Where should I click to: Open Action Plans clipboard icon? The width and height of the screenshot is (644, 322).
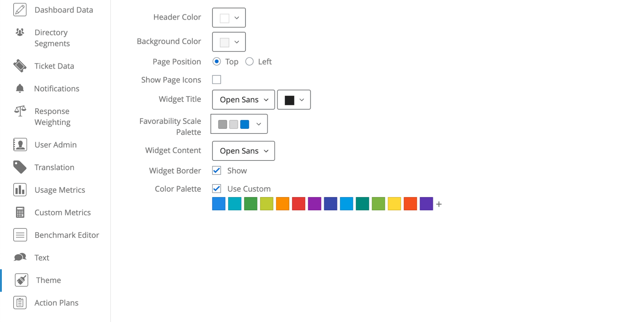[20, 303]
